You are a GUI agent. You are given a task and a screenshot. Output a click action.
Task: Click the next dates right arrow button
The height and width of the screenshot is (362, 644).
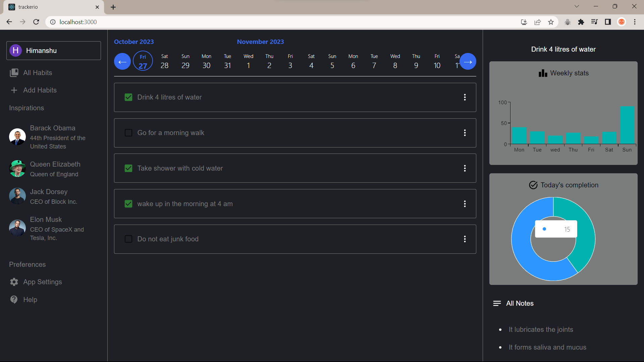coord(468,62)
